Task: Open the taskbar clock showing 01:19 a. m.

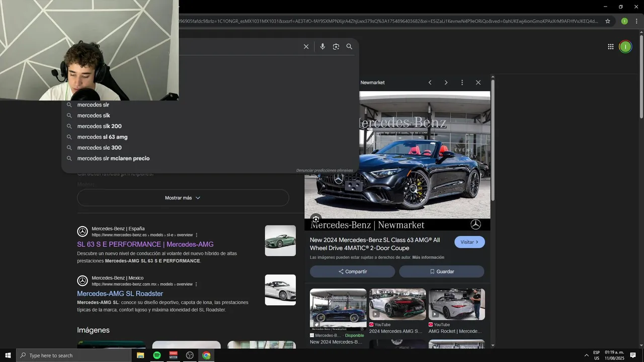Action: click(614, 355)
